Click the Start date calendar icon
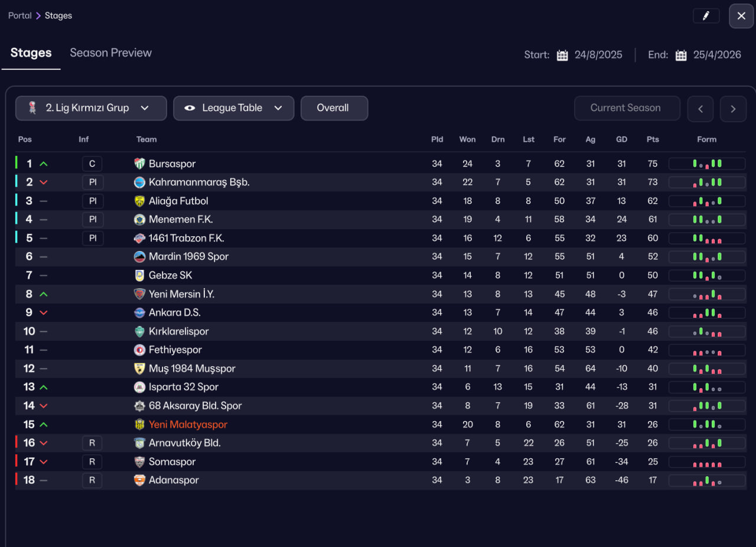Viewport: 756px width, 547px height. [x=562, y=55]
